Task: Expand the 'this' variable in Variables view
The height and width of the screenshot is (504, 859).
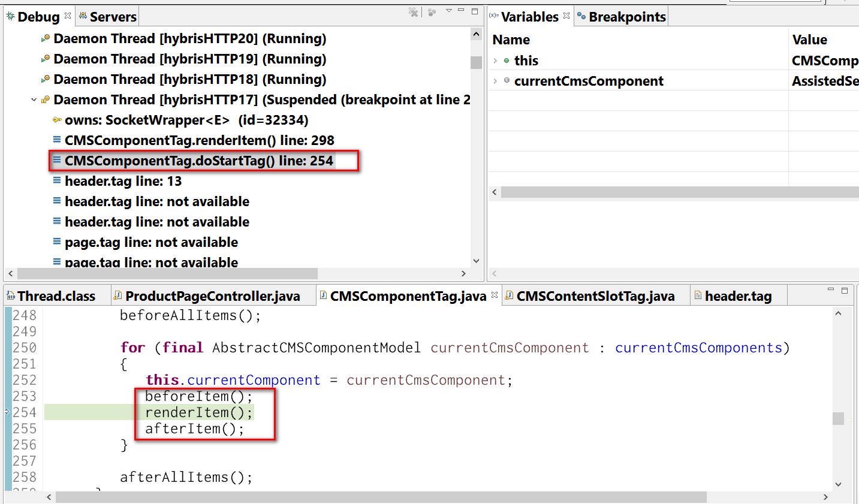Action: tap(496, 61)
